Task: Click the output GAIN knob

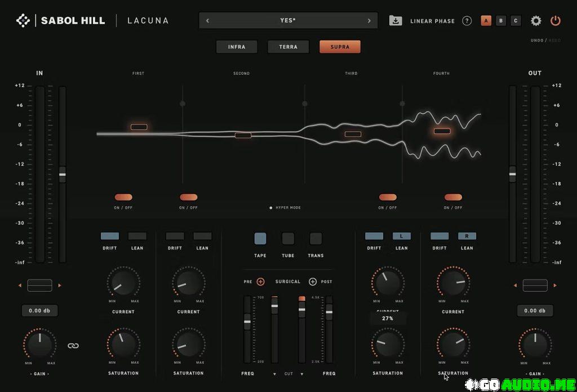Action: pos(535,345)
